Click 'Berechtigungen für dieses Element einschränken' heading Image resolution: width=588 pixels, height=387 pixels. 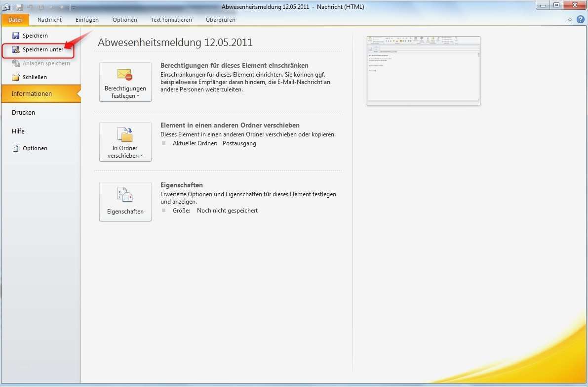235,65
